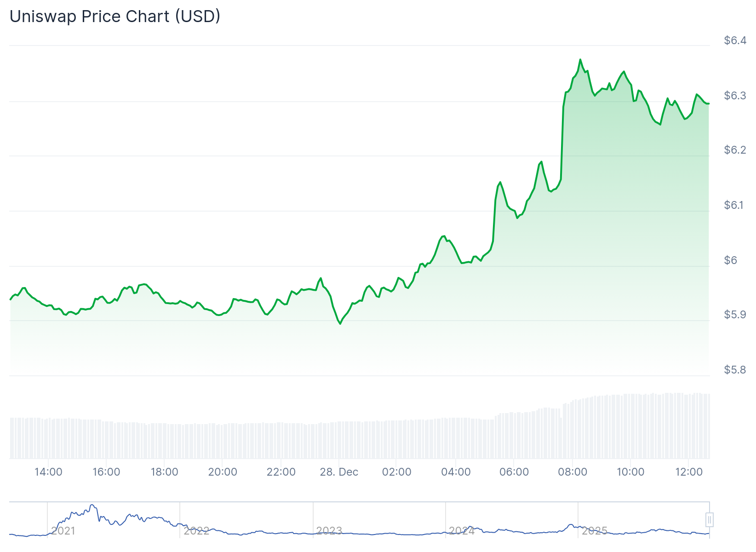This screenshot has height=552, width=756.
Task: Click the 14:00 time axis label
Action: [48, 472]
